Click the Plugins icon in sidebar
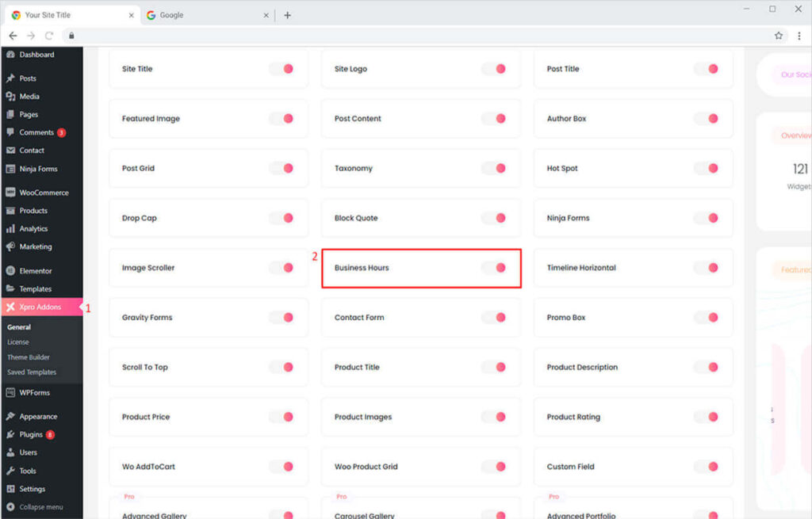Screen dimensions: 812x519 click(x=10, y=435)
